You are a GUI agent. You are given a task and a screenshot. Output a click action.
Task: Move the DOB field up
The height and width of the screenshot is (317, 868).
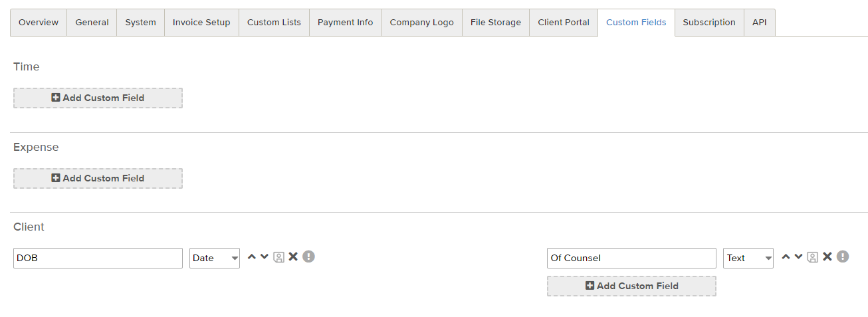tap(252, 257)
